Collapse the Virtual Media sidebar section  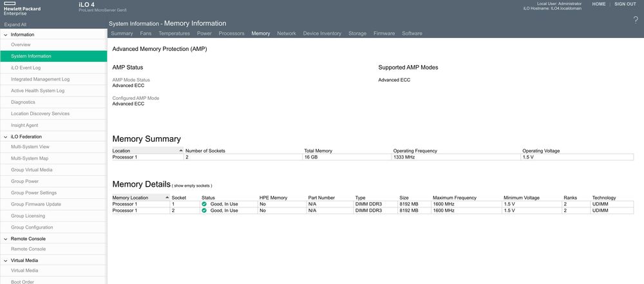click(5, 260)
